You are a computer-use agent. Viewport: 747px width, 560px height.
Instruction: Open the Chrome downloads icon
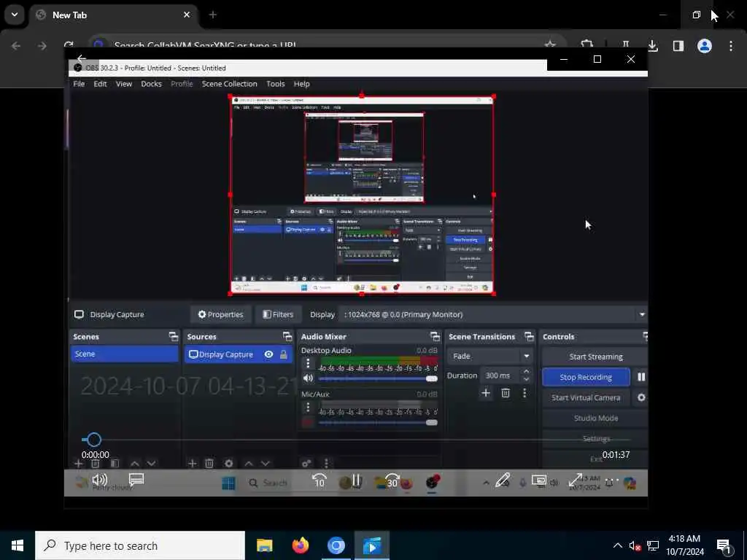[653, 46]
